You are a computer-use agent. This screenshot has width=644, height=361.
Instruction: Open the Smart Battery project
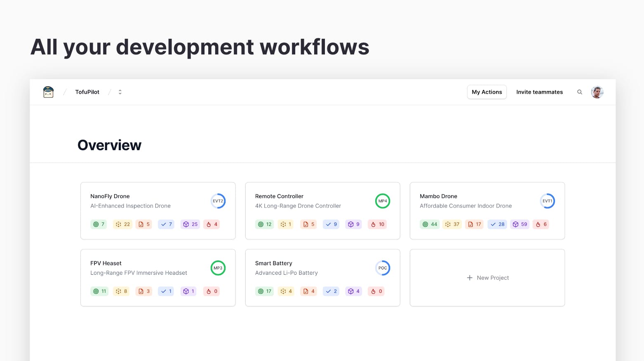click(x=322, y=278)
